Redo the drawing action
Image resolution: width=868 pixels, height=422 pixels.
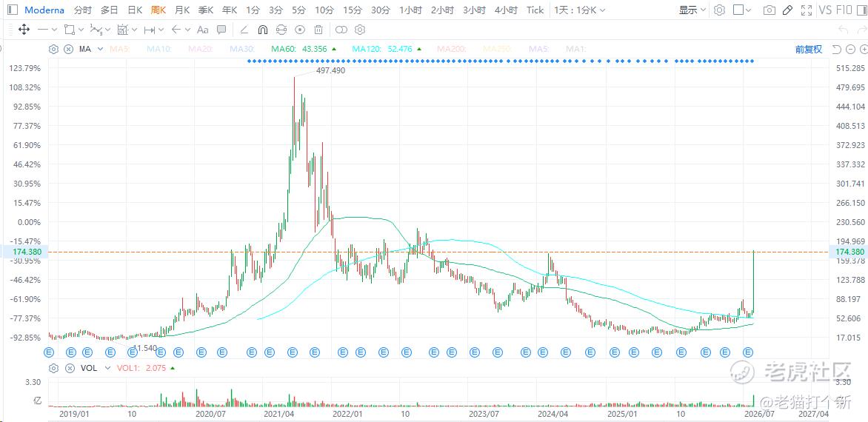[x=861, y=30]
